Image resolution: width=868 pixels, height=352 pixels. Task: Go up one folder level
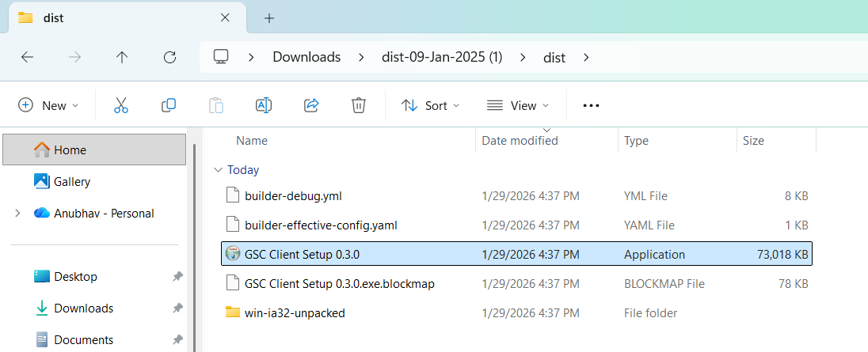click(122, 57)
